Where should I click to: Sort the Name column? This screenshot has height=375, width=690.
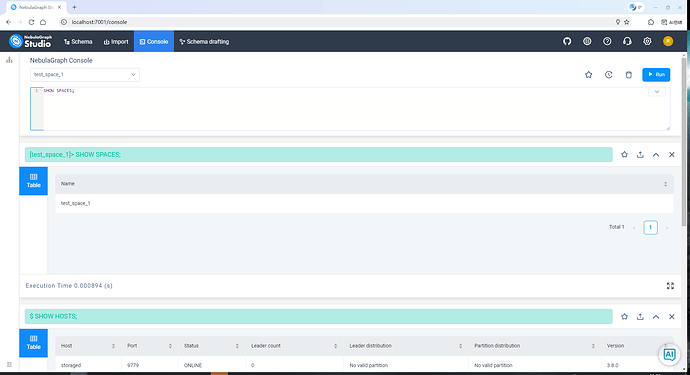tap(665, 184)
